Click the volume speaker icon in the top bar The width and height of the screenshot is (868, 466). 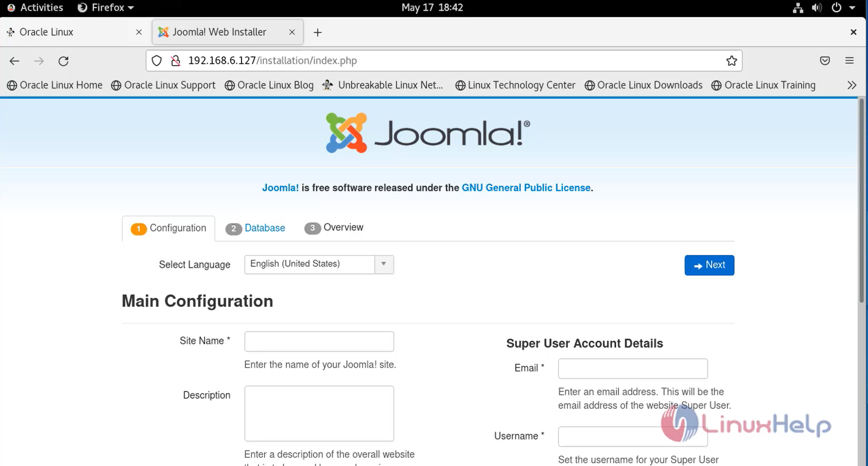[x=817, y=8]
